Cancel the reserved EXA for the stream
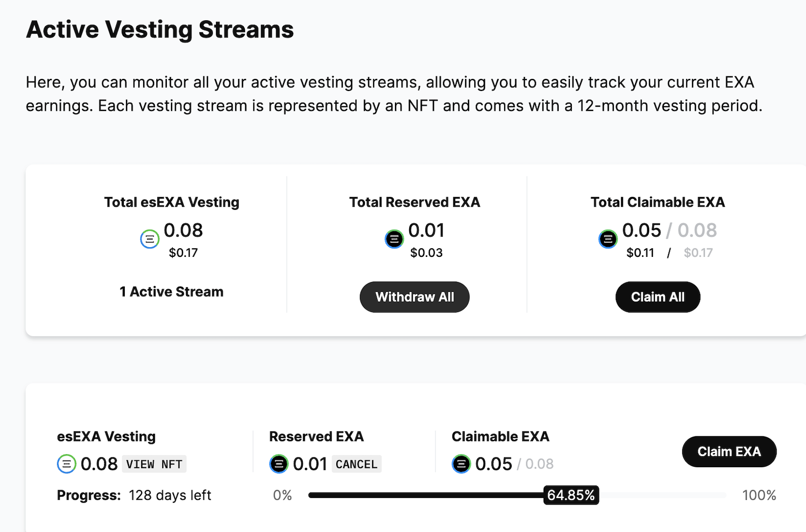806x532 pixels. [356, 464]
